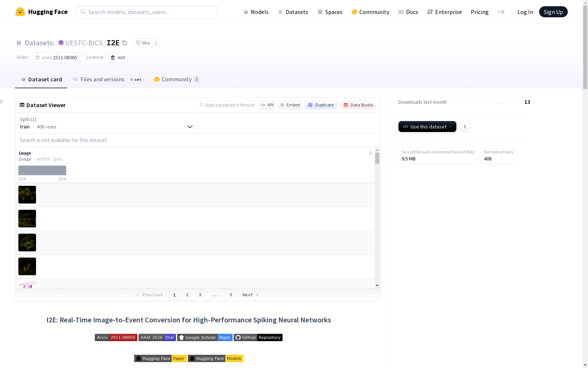Image resolution: width=588 pixels, height=368 pixels.
Task: Open Hugging Face Paper badge
Action: 160,358
